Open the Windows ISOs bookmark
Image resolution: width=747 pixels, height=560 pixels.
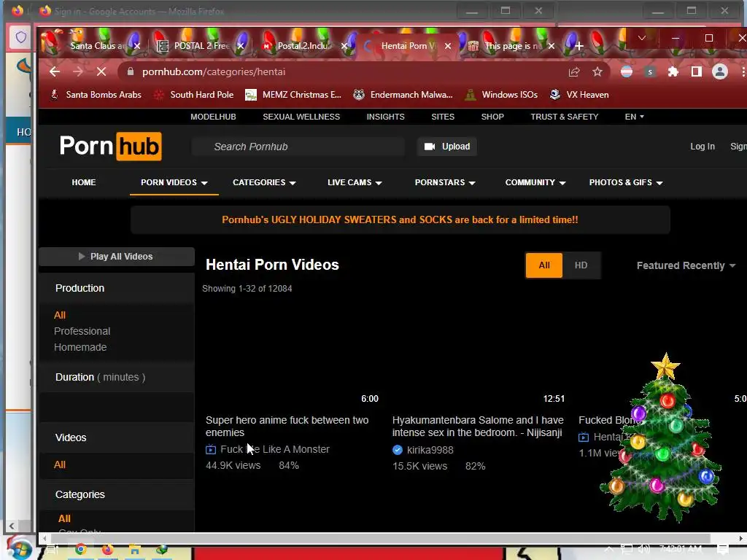pyautogui.click(x=502, y=95)
